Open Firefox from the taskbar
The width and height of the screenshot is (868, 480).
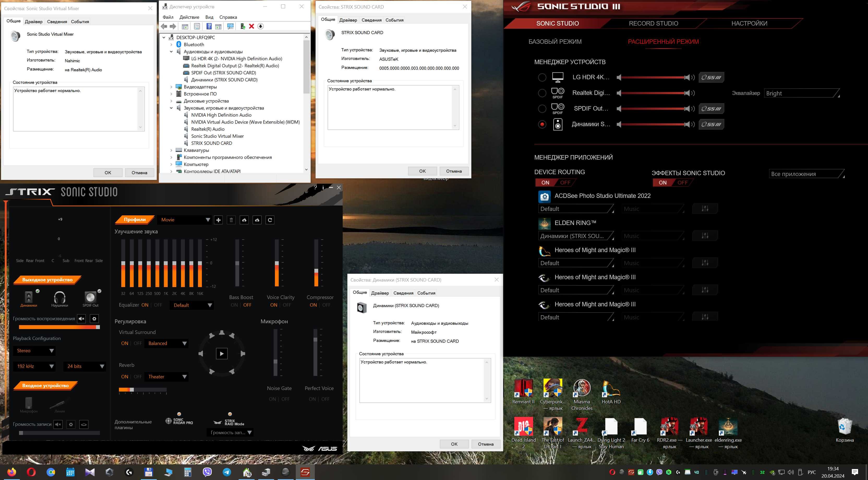pyautogui.click(x=12, y=472)
